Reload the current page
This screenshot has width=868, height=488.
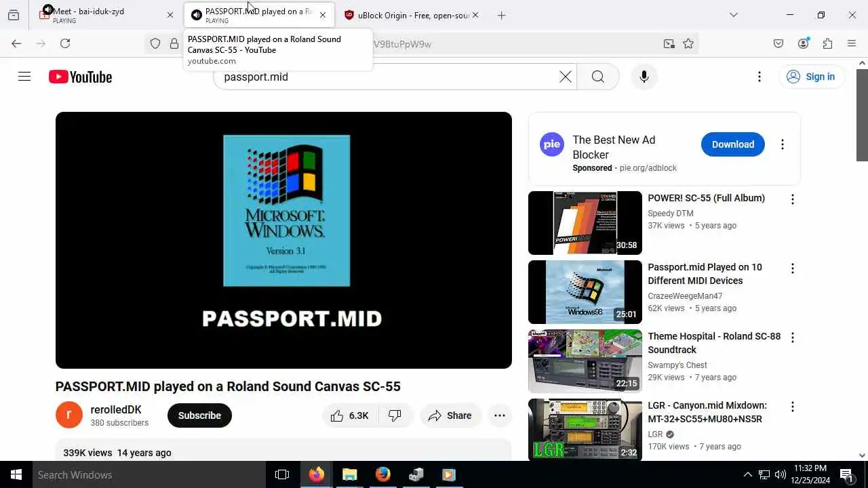65,43
